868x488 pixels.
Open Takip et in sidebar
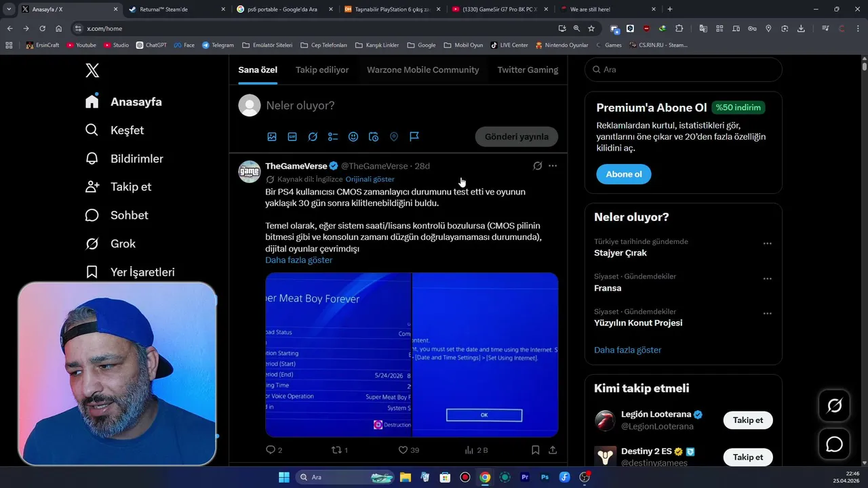118,186
